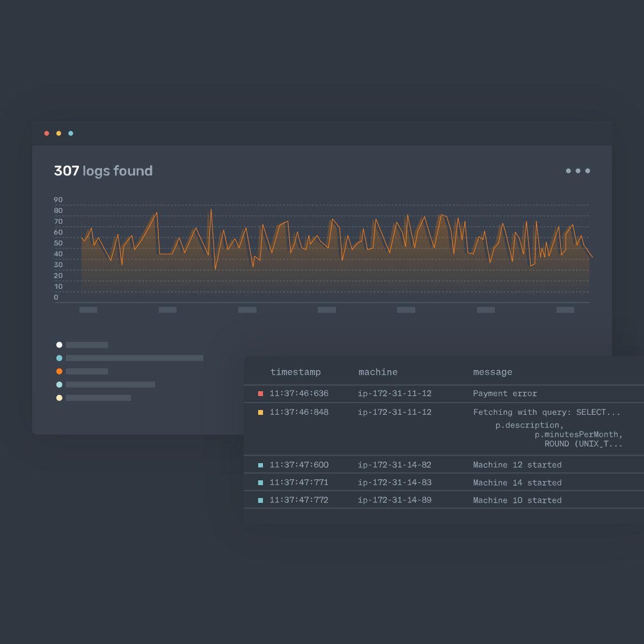
Task: Sort by the message column header
Action: tap(493, 372)
